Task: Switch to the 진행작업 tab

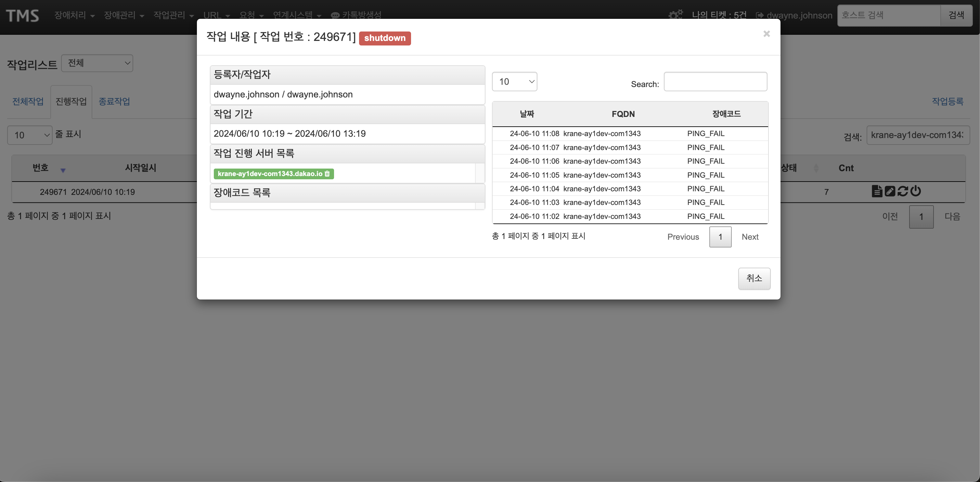Action: (71, 101)
